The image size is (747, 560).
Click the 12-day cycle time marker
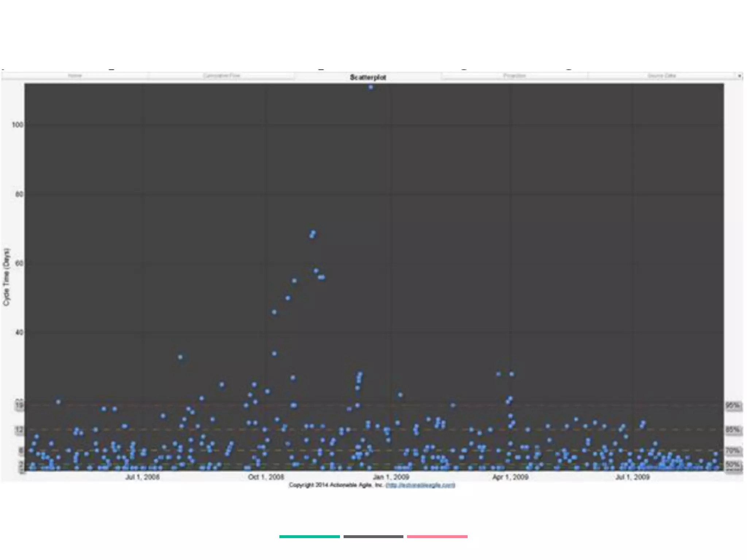tap(19, 430)
